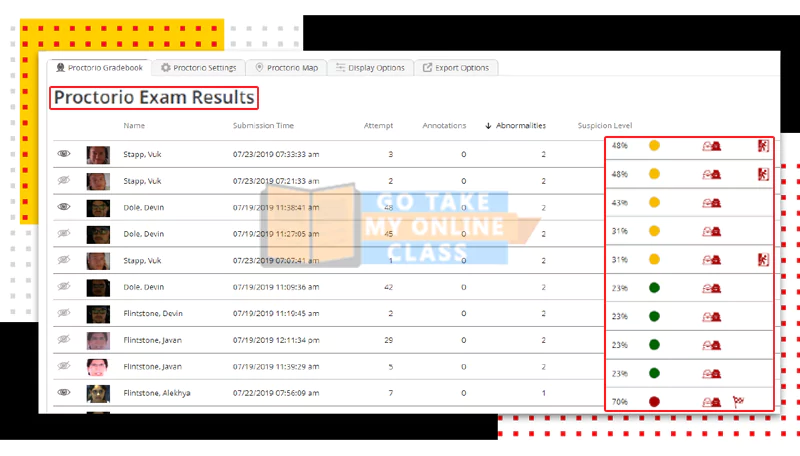Screen dimensions: 800x456
Task: Click yellow suspicion dot in 07:33:33 am row
Action: (654, 146)
